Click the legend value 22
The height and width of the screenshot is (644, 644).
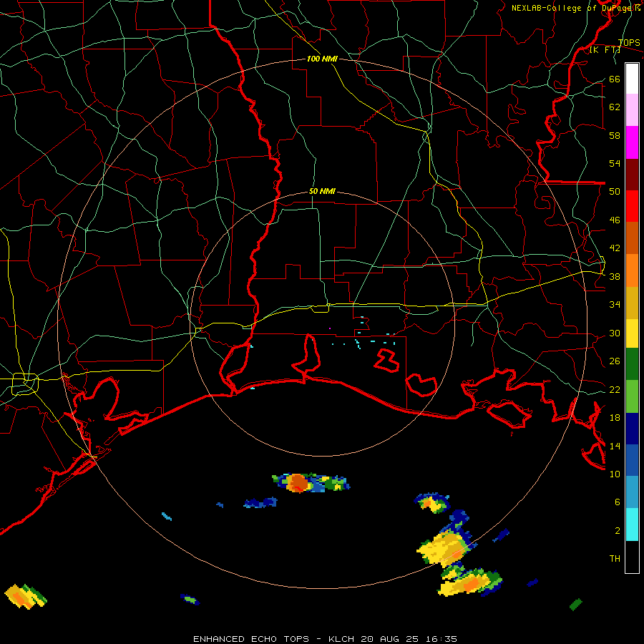[615, 389]
